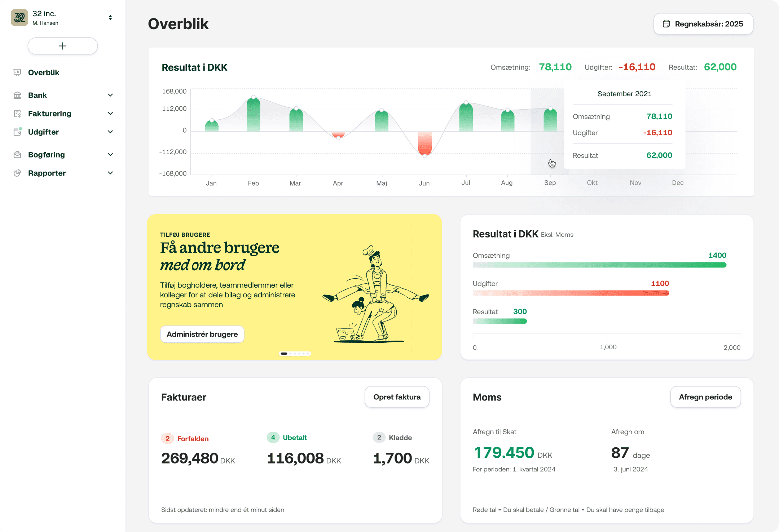Click the 32 inc. company logo
This screenshot has height=532, width=779.
(x=19, y=18)
